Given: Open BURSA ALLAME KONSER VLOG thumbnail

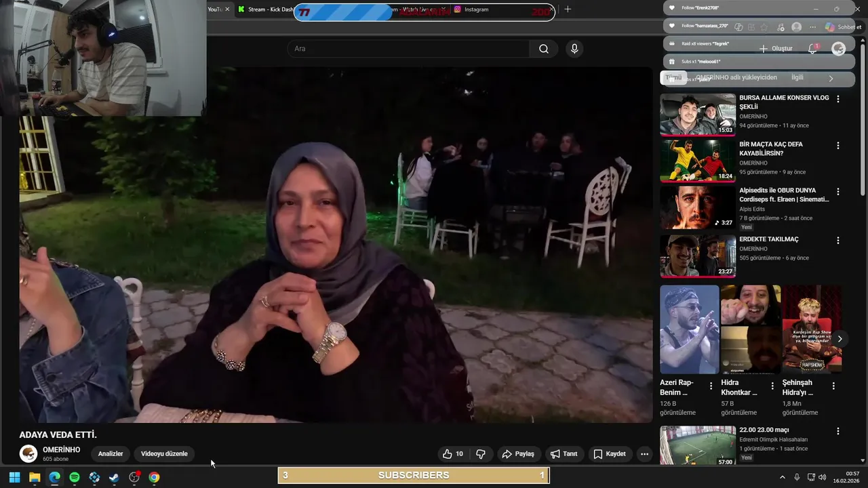Looking at the screenshot, I should 698,115.
